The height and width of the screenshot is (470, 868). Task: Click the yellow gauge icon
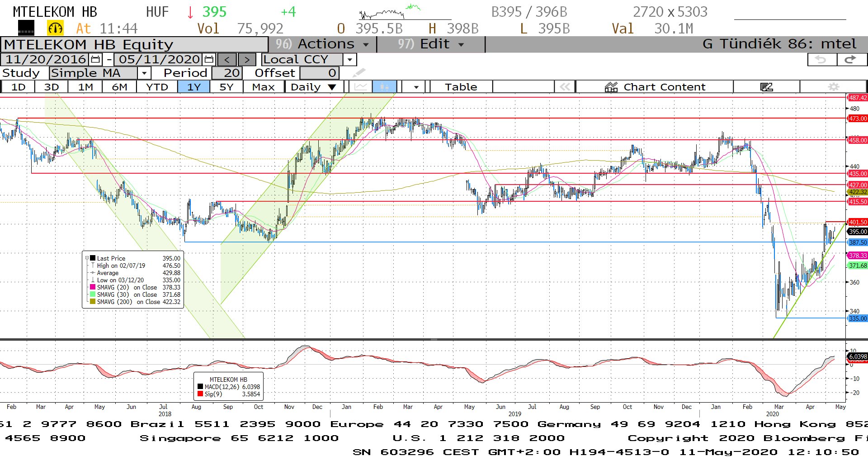(55, 28)
